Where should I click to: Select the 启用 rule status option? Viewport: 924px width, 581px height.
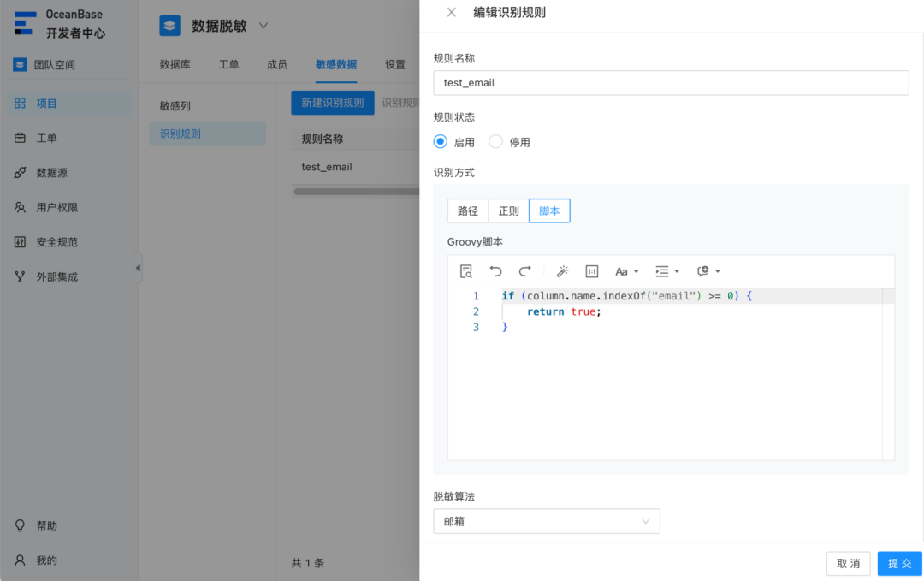point(440,141)
